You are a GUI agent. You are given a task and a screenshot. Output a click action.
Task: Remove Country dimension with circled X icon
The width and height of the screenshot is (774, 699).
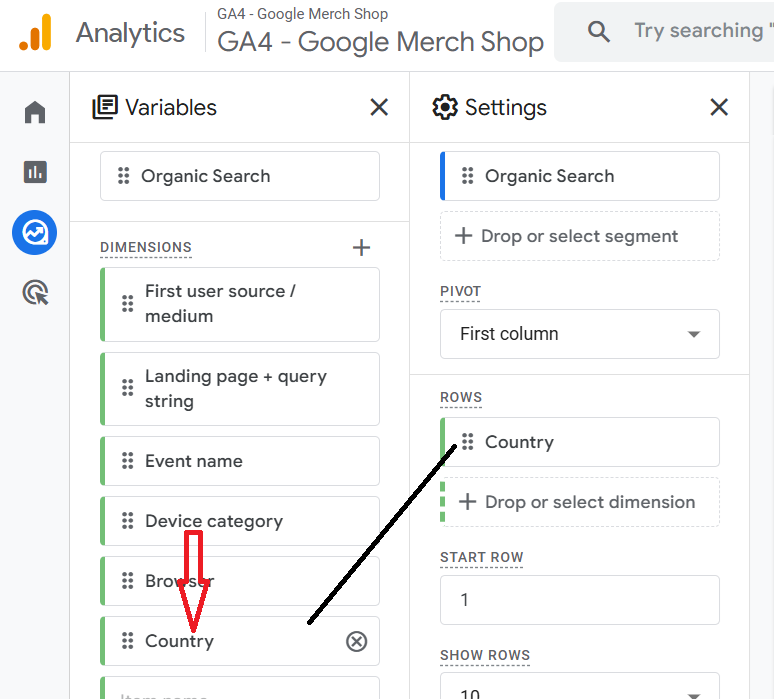click(x=356, y=641)
